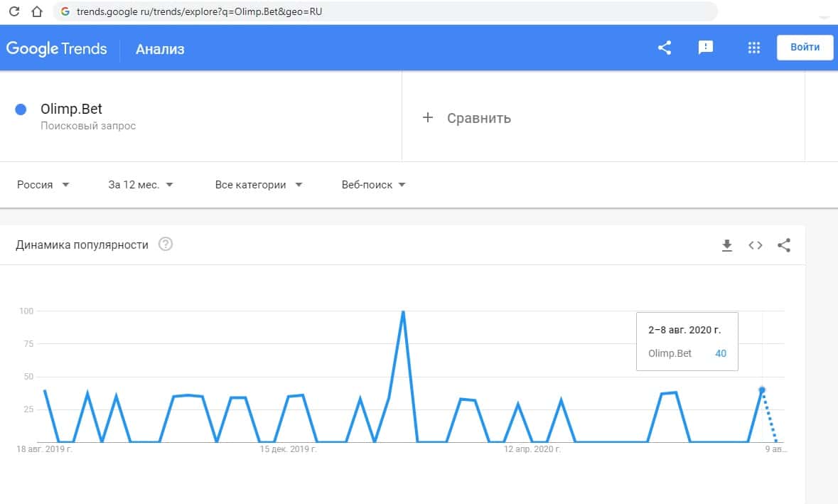Screen dimensions: 838x504
Task: Click the share icon in blue header
Action: click(x=665, y=48)
